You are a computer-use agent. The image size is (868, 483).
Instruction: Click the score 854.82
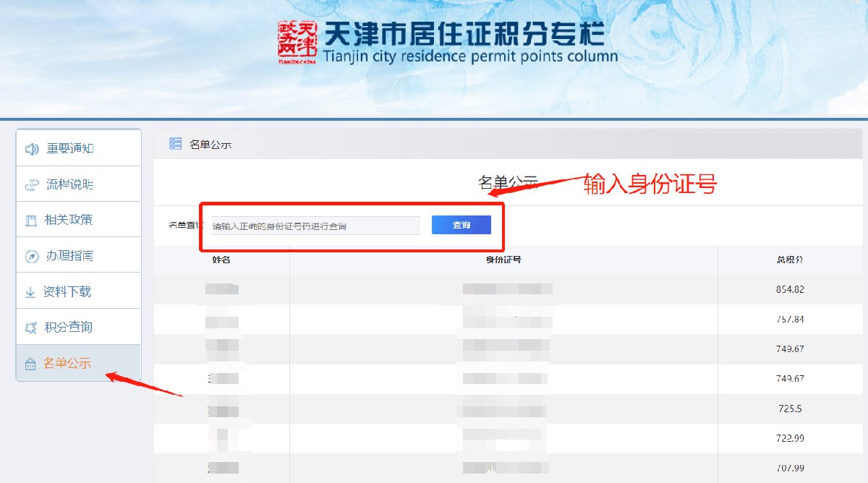pos(790,289)
